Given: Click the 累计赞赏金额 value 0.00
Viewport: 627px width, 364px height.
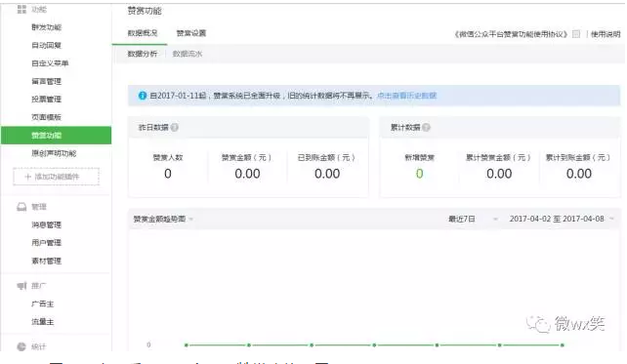Looking at the screenshot, I should point(499,174).
